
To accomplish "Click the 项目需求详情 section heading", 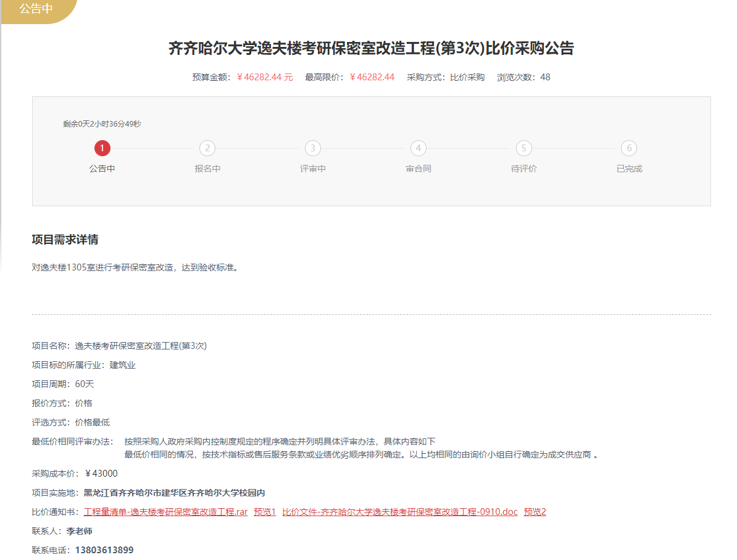I will [x=65, y=240].
